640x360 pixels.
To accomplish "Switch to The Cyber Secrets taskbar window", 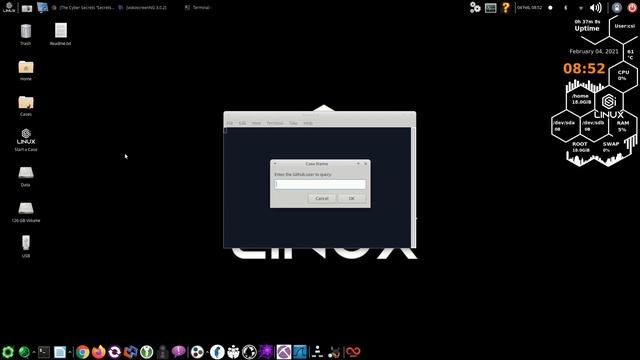I will [83, 7].
